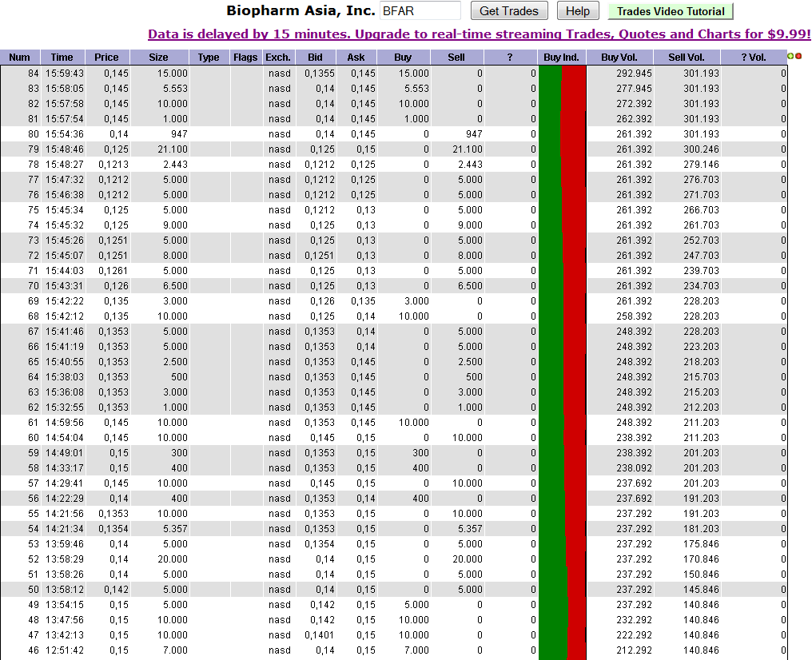Viewport: 812px width, 660px height.
Task: Click the Exch. column header
Action: (x=279, y=57)
